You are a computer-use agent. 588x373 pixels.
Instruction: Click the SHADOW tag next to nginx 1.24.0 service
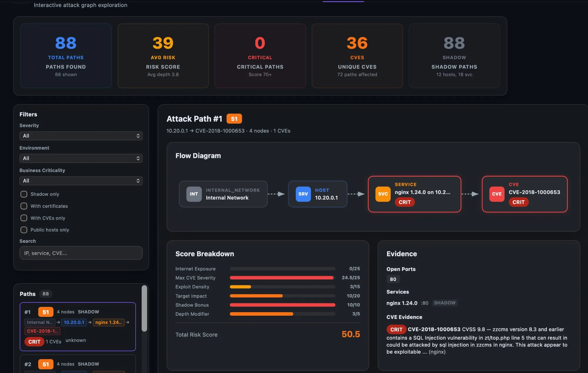coord(445,303)
